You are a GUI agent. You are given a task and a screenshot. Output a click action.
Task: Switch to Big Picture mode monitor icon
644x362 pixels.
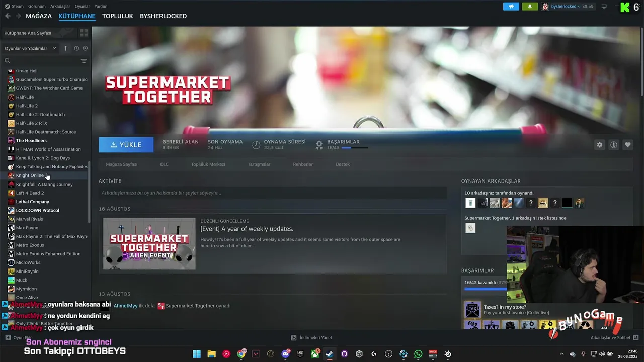[x=604, y=6]
